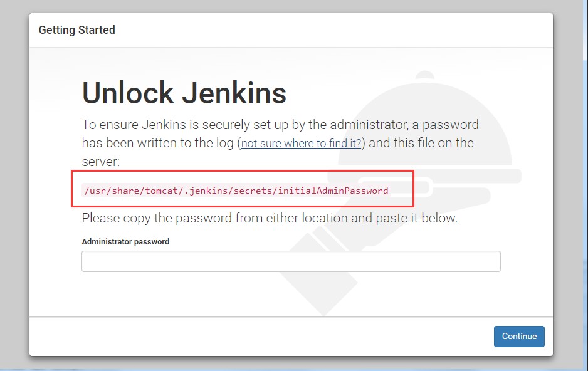Click the empty header bar right of the title
The width and height of the screenshot is (588, 371).
332,30
